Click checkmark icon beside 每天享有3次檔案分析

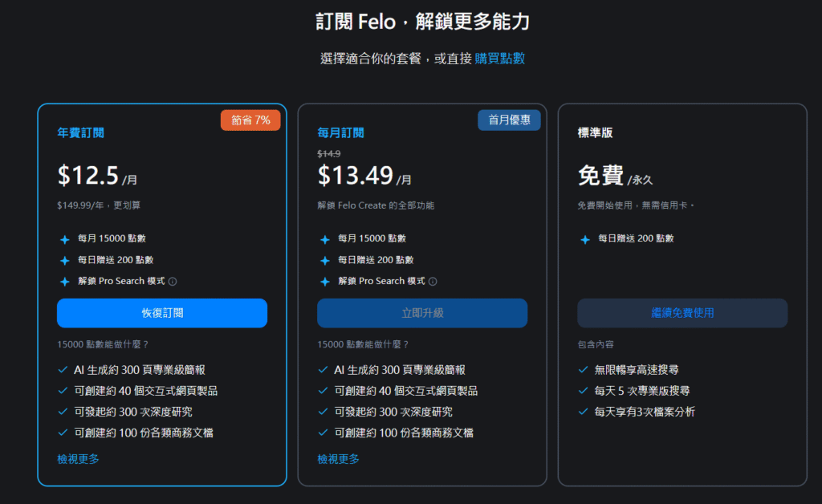584,412
